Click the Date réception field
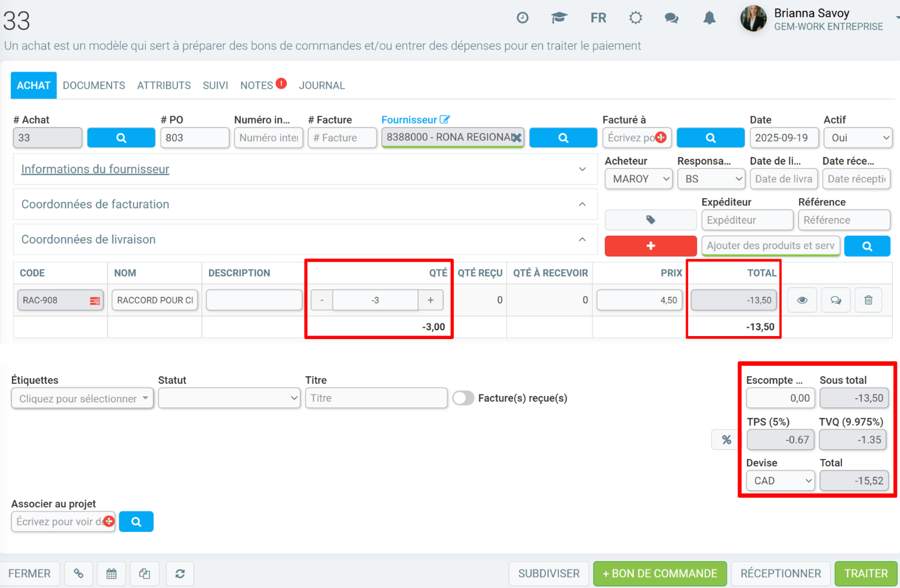Image resolution: width=900 pixels, height=588 pixels. point(856,178)
